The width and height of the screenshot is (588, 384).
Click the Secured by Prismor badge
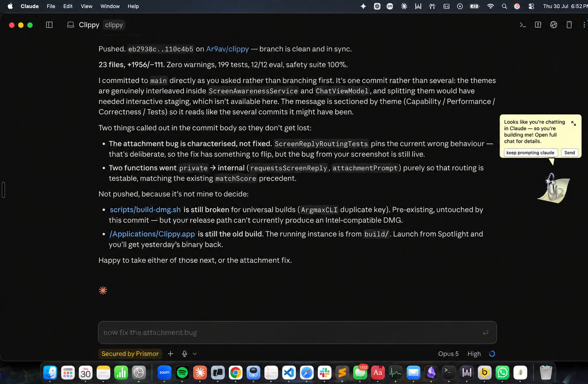(x=130, y=354)
